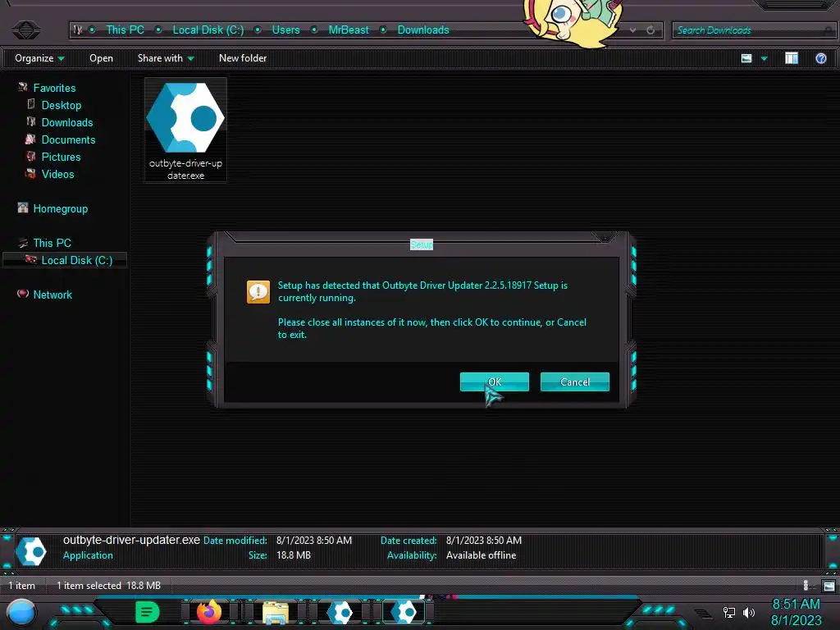The width and height of the screenshot is (840, 630).
Task: Click the warning icon in Setup dialog
Action: (258, 292)
